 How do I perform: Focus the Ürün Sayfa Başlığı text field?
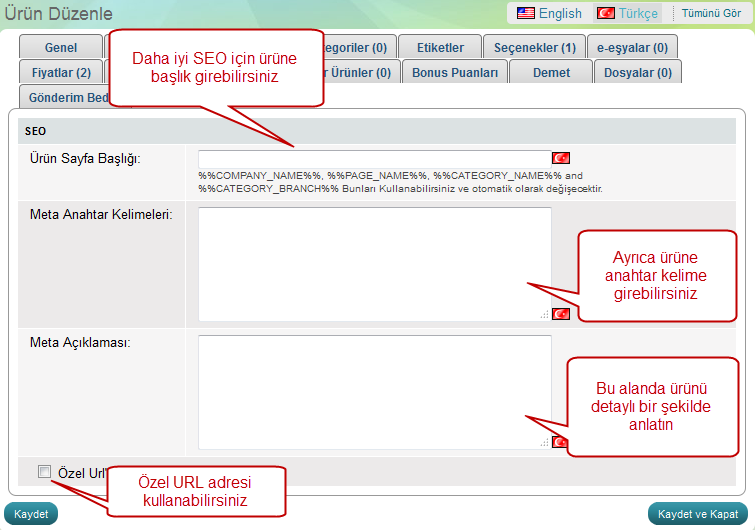click(x=374, y=158)
